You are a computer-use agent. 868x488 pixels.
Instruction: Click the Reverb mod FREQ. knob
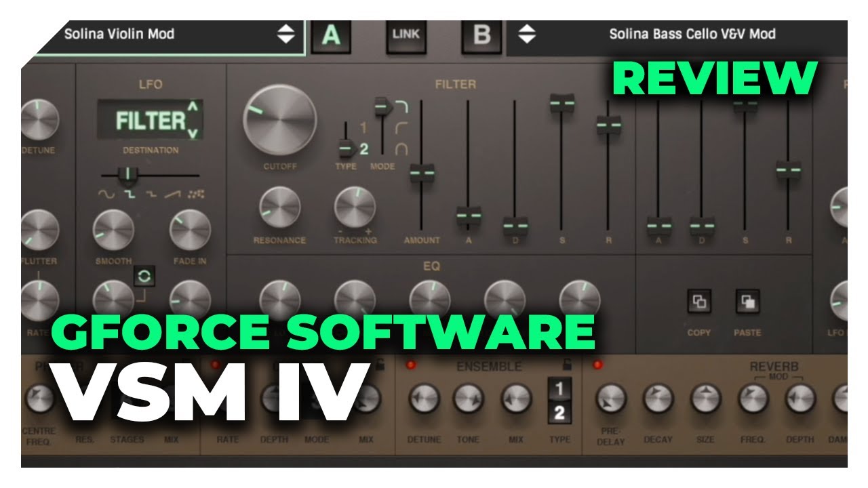753,399
